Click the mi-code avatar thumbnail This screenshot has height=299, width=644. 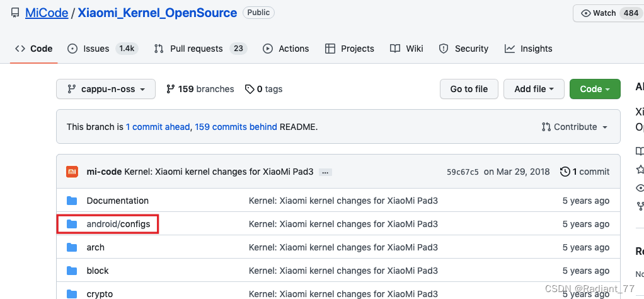[x=72, y=172]
